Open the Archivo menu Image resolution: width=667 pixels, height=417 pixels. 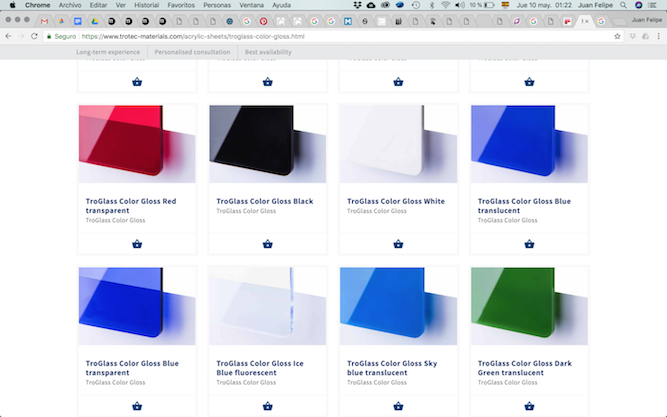coord(70,5)
